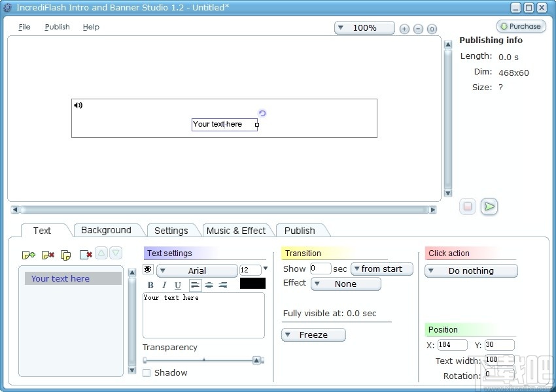
Task: Click the rotate handle above text box
Action: pyautogui.click(x=262, y=113)
